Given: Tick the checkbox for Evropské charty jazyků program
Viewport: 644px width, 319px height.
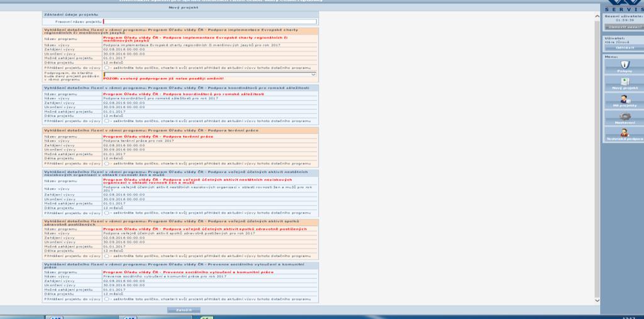Looking at the screenshot, I should tap(106, 67).
